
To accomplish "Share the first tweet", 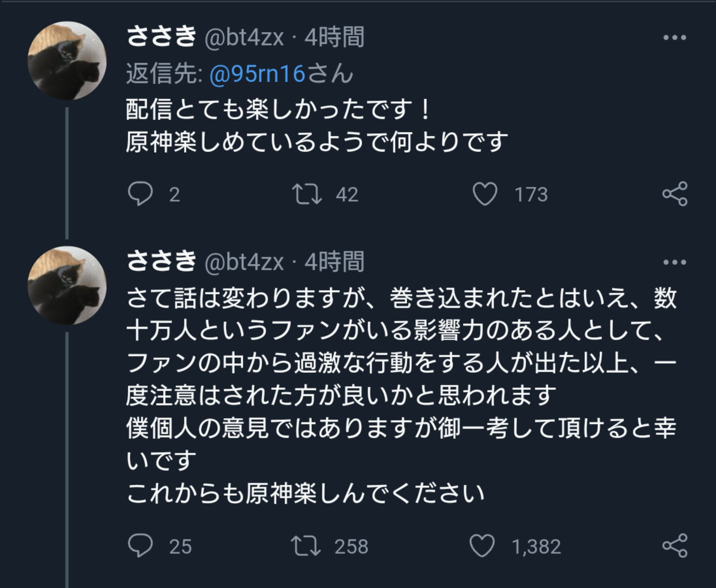I will coord(675,194).
